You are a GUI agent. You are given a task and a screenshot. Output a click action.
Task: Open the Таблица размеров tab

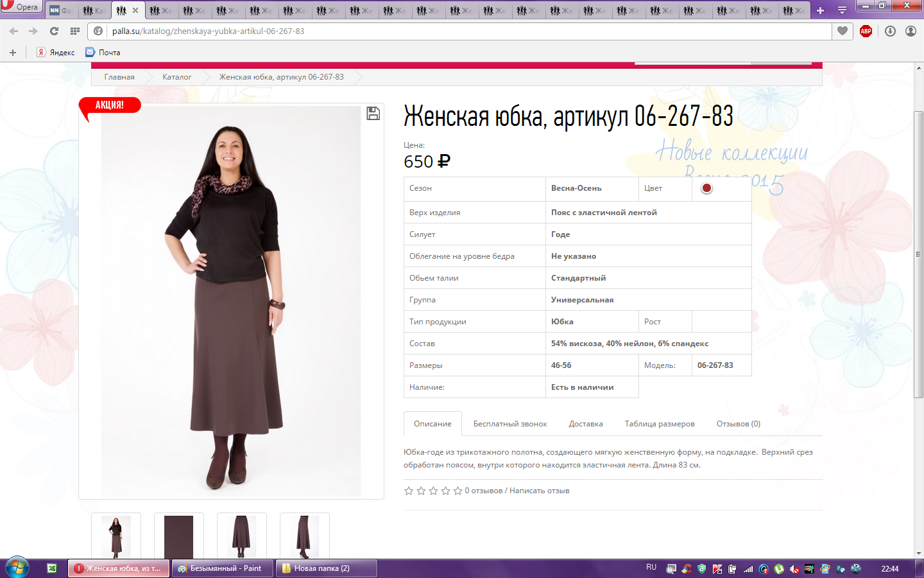tap(659, 424)
